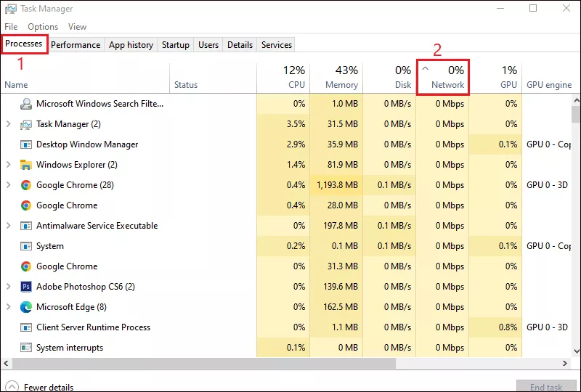Screen dimensions: 581x392
Task: Expand the Task Manager (2) process group
Action: 9,124
